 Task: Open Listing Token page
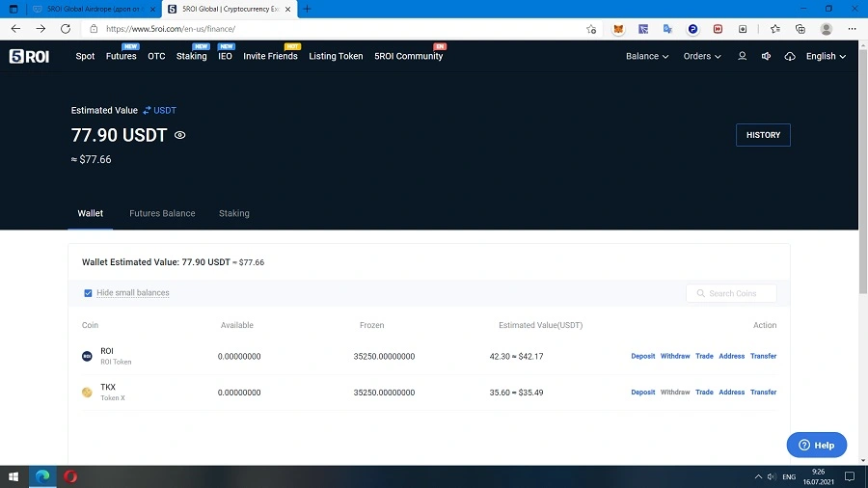[x=336, y=56]
